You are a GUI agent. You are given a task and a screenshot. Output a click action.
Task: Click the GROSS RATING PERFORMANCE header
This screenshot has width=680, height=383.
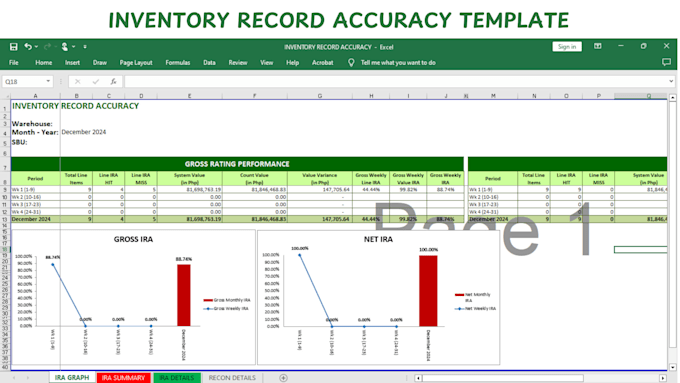click(x=237, y=164)
